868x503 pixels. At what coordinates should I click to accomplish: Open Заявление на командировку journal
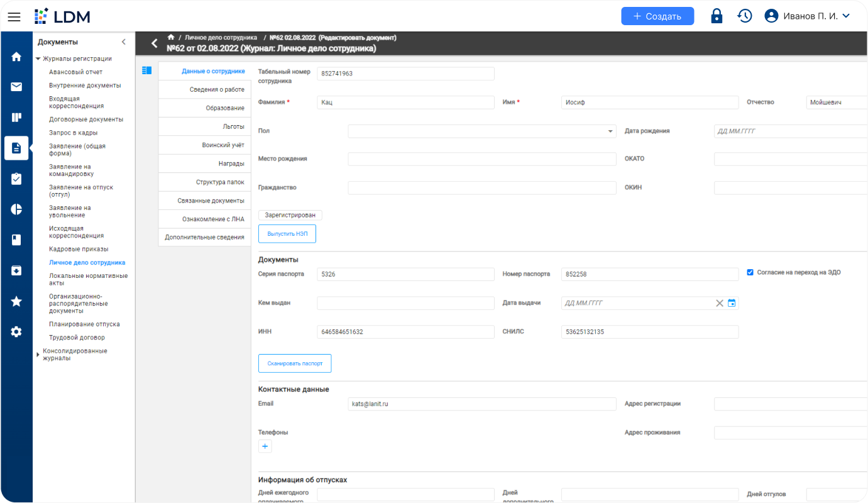tap(71, 170)
